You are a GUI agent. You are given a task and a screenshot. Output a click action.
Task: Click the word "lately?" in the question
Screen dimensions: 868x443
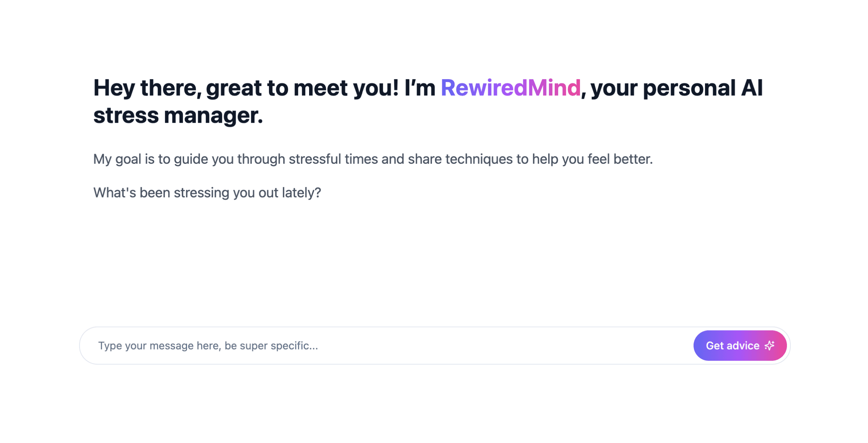coord(301,192)
